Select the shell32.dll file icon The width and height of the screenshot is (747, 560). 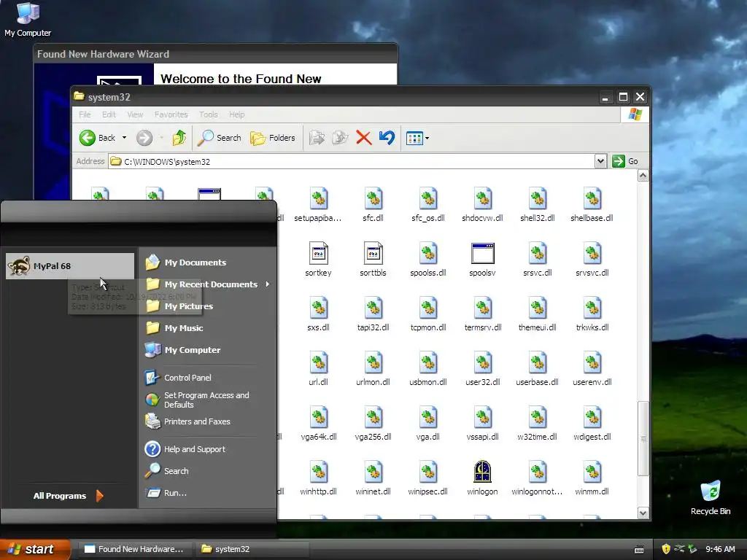(x=538, y=199)
